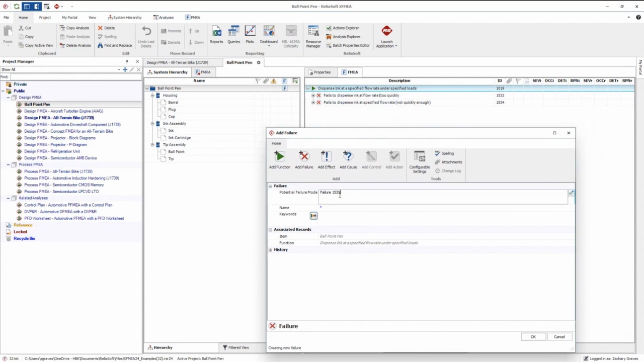Switch to View ribbon tab
The width and height of the screenshot is (644, 362).
pyautogui.click(x=92, y=18)
